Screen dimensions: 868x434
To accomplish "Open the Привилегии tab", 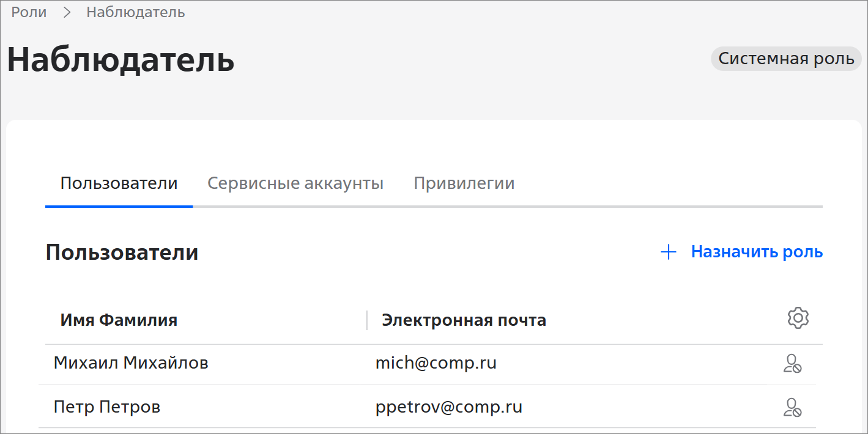I will pyautogui.click(x=464, y=183).
